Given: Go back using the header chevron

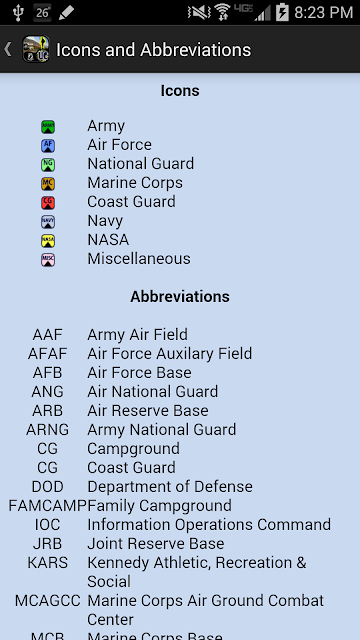Looking at the screenshot, I should [x=7, y=49].
